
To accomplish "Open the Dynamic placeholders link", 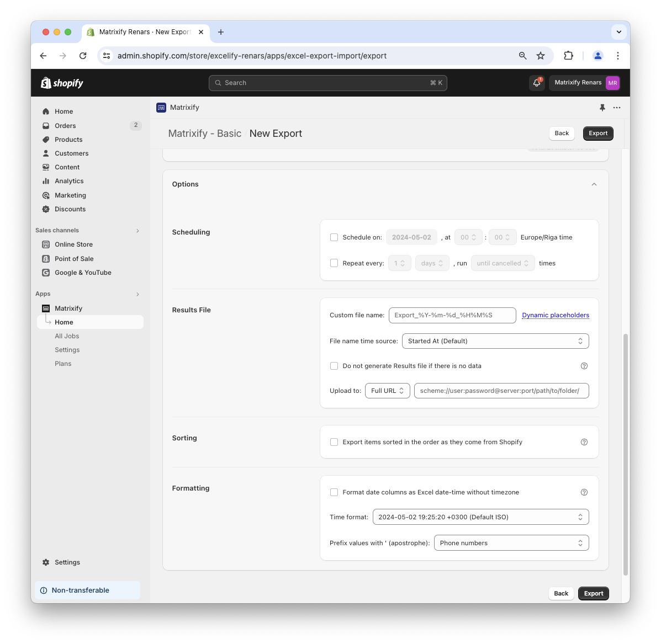I will click(556, 315).
